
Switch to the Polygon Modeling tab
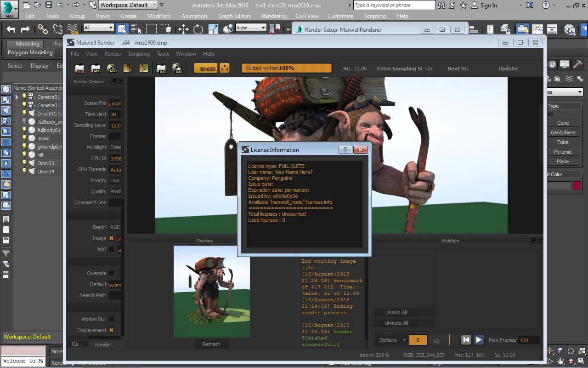(30, 52)
